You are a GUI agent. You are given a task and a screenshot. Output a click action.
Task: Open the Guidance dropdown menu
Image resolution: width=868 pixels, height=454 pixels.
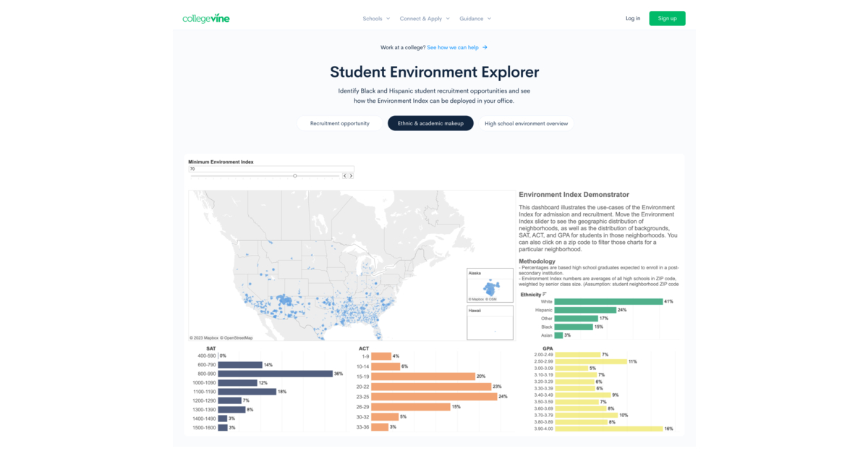(475, 18)
